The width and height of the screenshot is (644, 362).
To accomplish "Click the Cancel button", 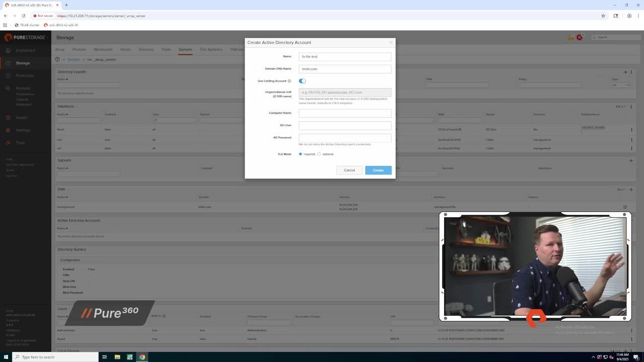I will click(349, 170).
